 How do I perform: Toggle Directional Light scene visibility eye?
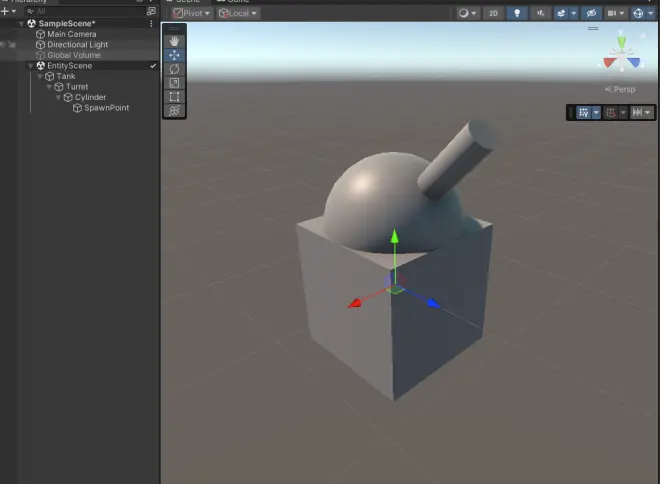coord(3,45)
